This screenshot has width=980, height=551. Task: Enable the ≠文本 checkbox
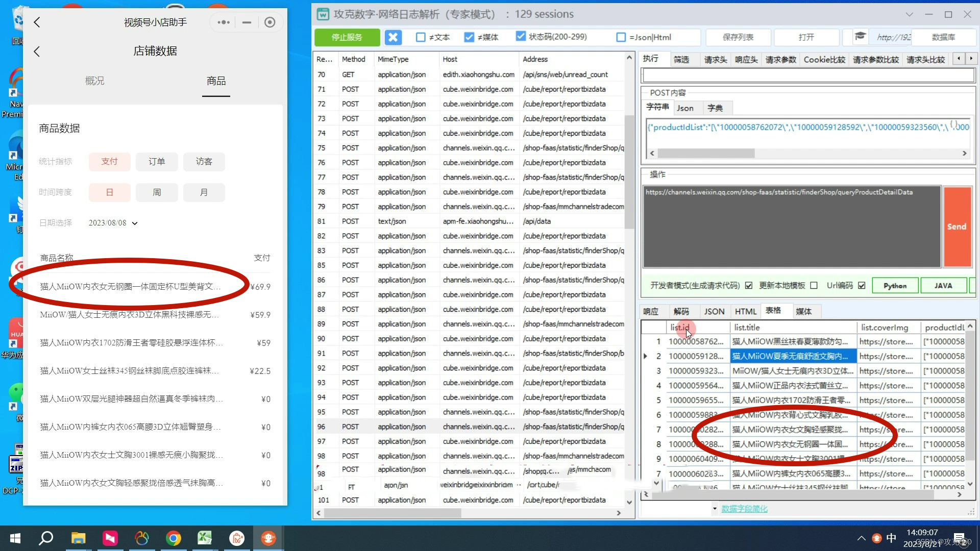click(x=421, y=37)
